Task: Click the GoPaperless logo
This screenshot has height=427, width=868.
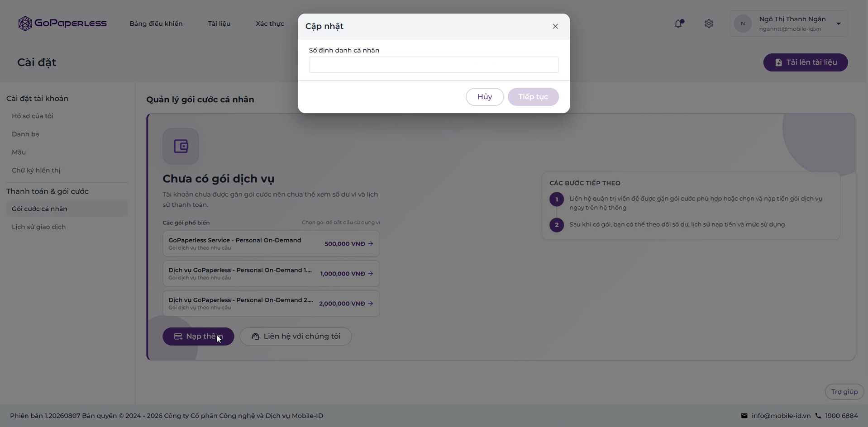Action: pyautogui.click(x=62, y=24)
